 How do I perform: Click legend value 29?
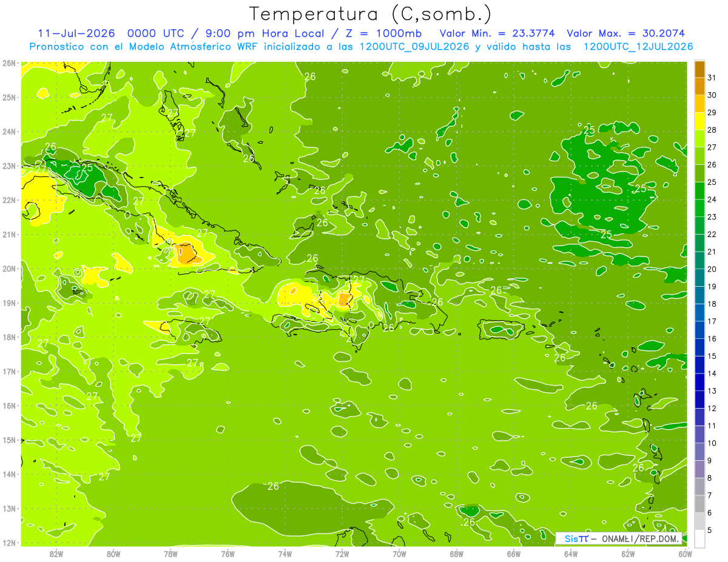click(712, 113)
